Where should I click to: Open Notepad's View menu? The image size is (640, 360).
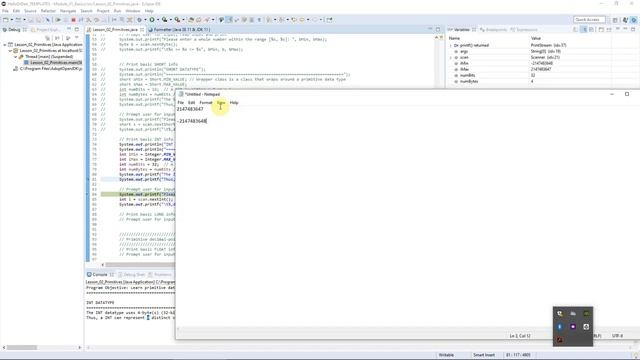tap(221, 102)
